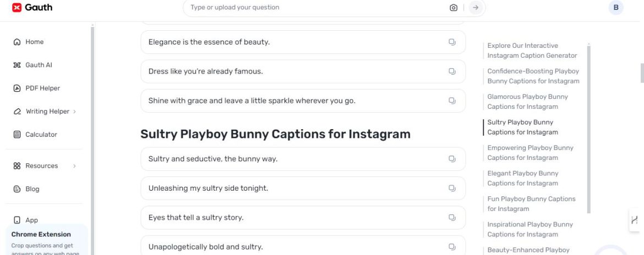Copy "Unleashing my sultry side tonight" caption

(x=452, y=188)
